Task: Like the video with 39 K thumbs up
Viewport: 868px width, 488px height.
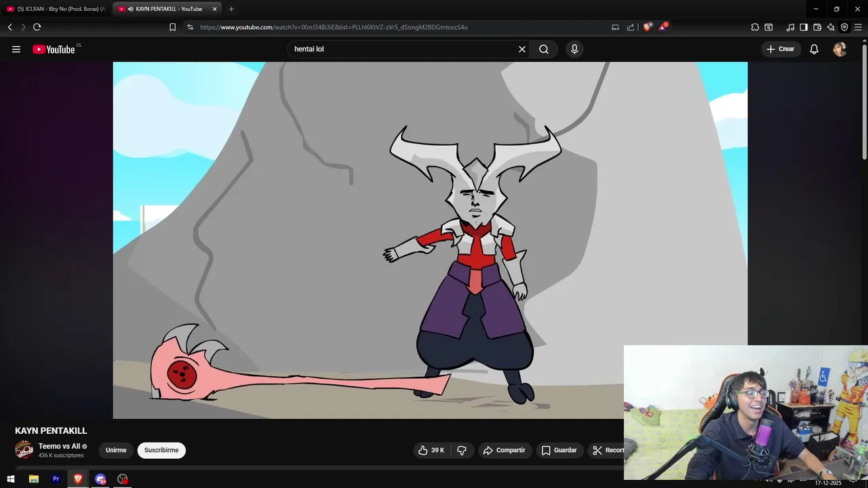Action: coord(431,450)
